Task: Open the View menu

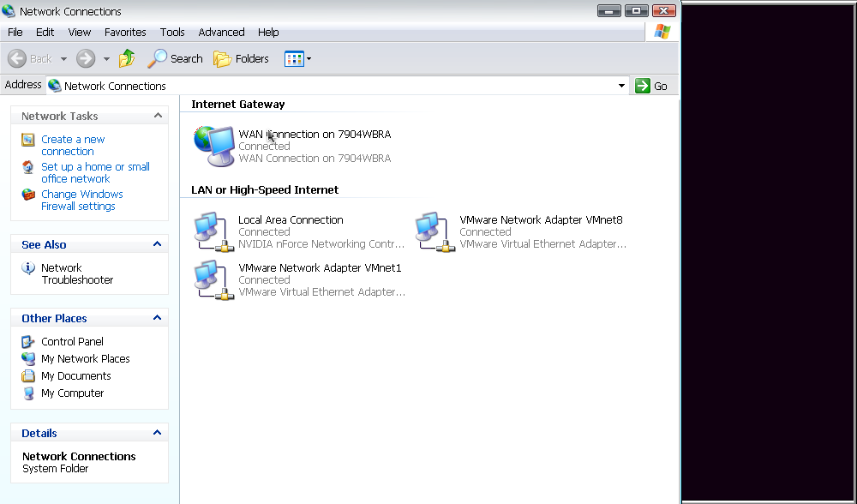Action: pyautogui.click(x=79, y=33)
